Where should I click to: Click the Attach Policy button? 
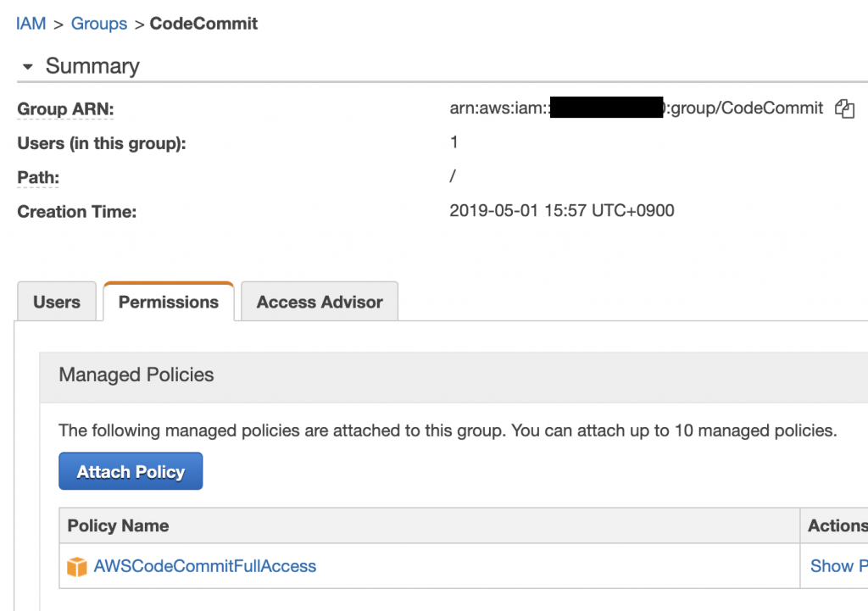pos(131,471)
